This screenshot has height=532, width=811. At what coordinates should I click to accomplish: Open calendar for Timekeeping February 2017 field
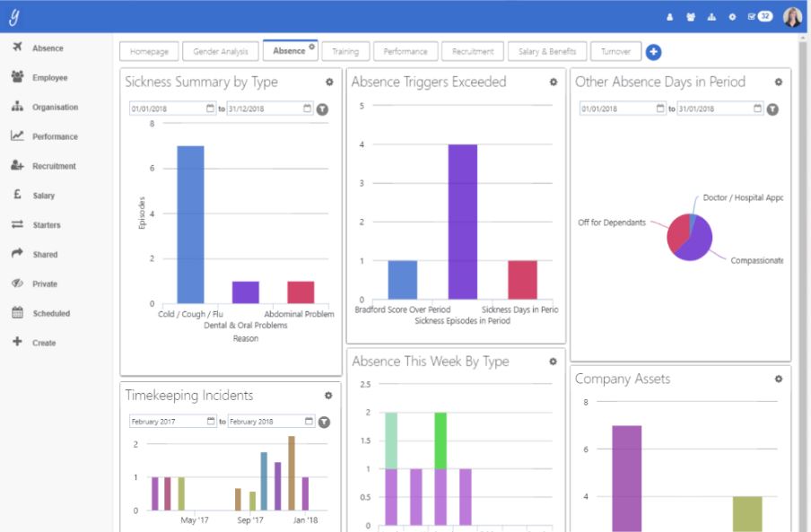point(211,421)
